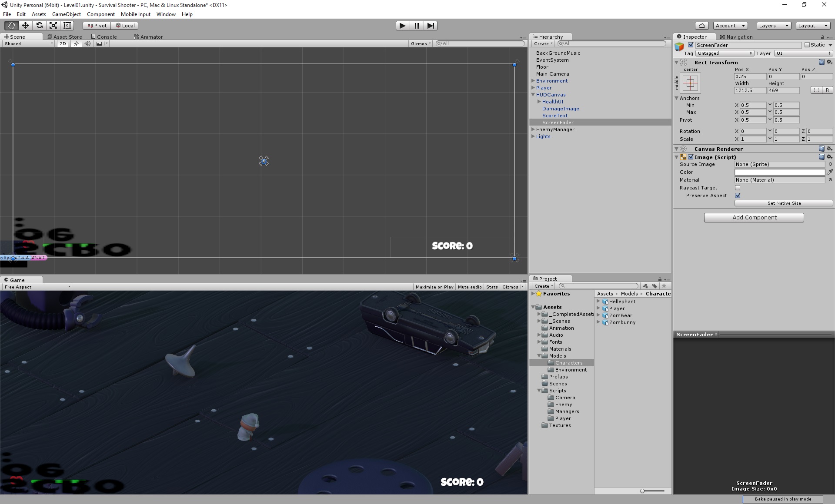Select the Rotate tool
The height and width of the screenshot is (504, 835).
[39, 26]
